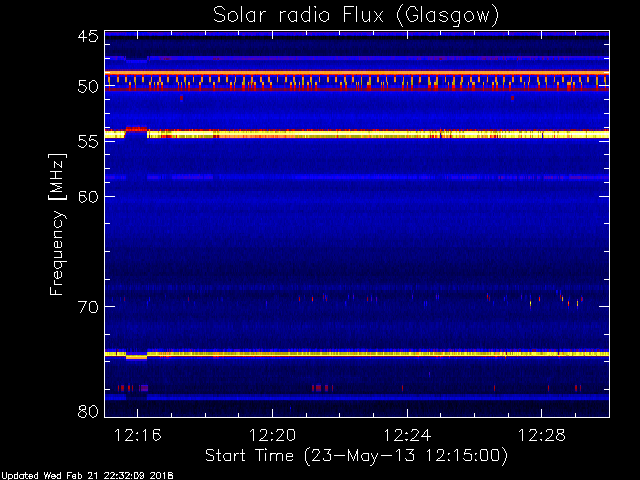Screen dimensions: 640x480
Task: Click the 45 frequency tick label
Action: (88, 37)
